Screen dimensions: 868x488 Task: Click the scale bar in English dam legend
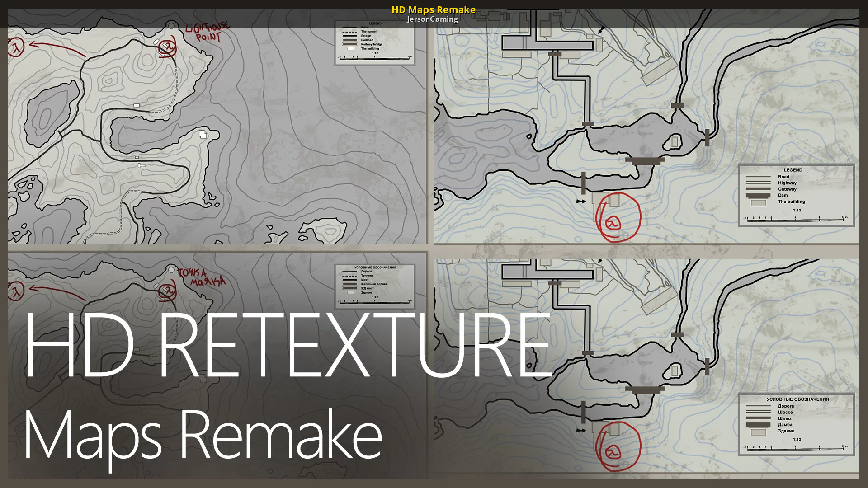[x=795, y=219]
